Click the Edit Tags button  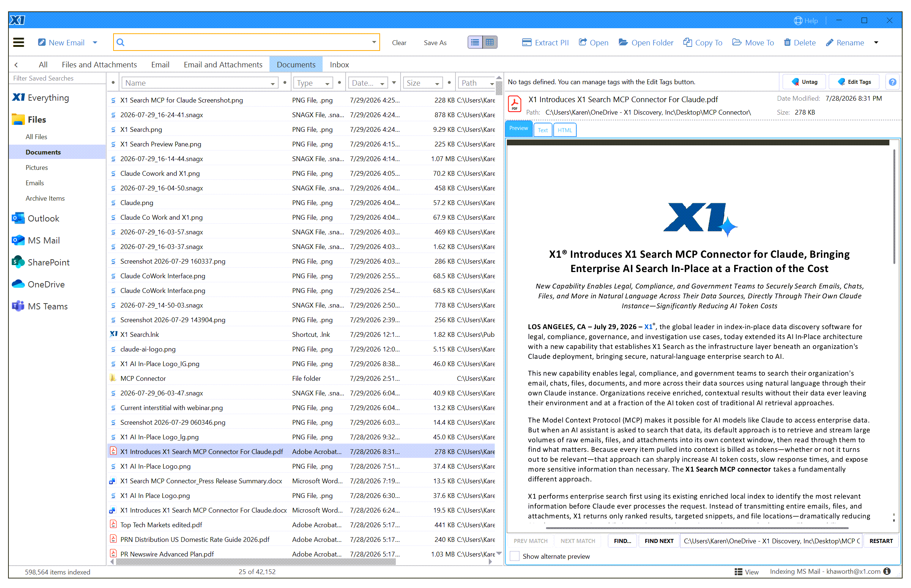point(854,82)
